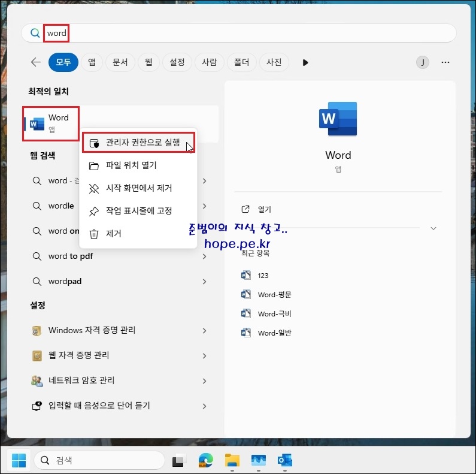Choose 관리자 권한으로 실행
The height and width of the screenshot is (474, 476).
[x=138, y=143]
